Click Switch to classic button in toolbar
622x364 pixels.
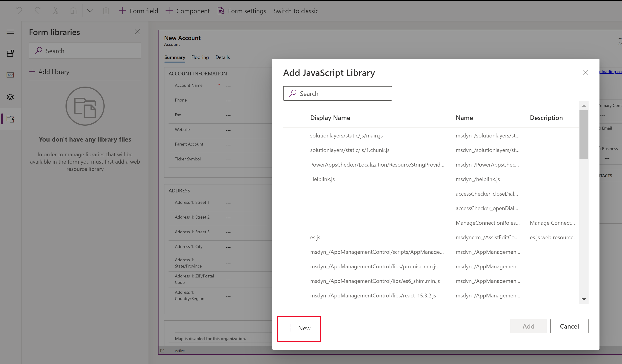pos(295,11)
